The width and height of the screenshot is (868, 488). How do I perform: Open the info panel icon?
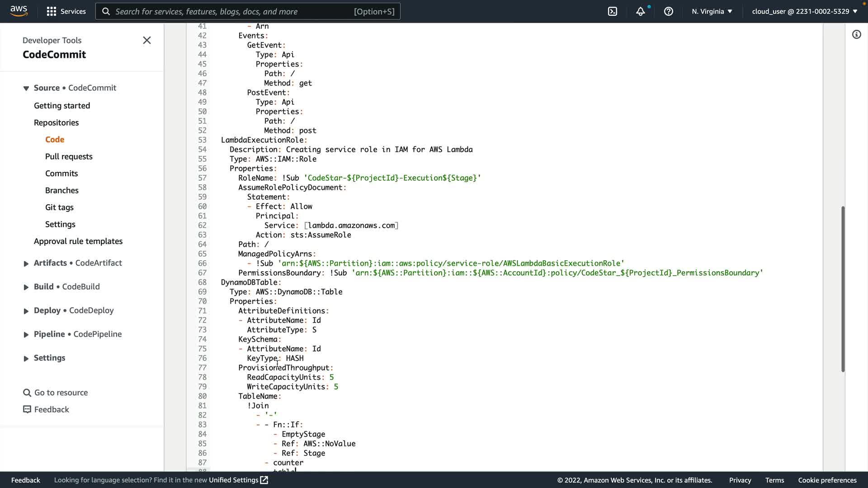coord(856,34)
